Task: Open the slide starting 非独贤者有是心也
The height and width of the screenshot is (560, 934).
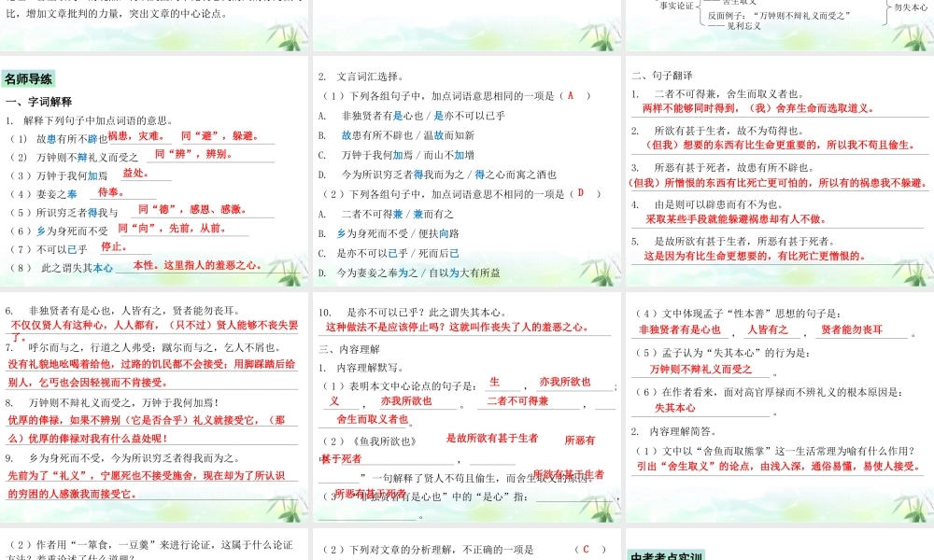Action: pos(154,408)
